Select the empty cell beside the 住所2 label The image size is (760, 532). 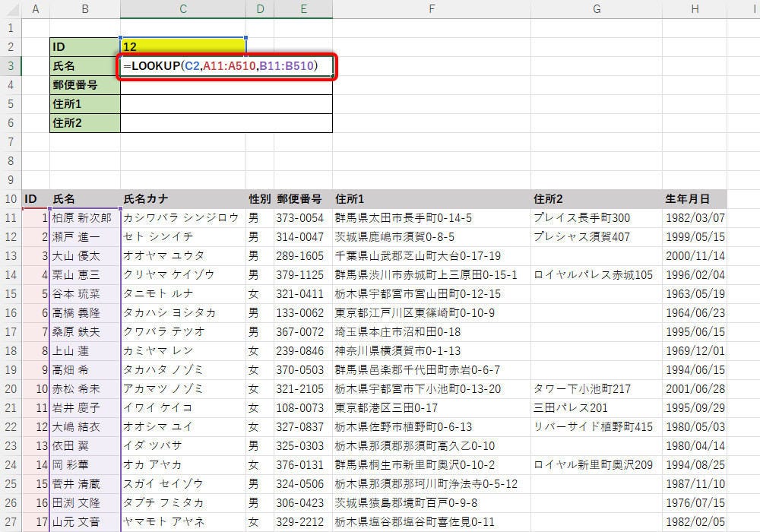pos(226,123)
